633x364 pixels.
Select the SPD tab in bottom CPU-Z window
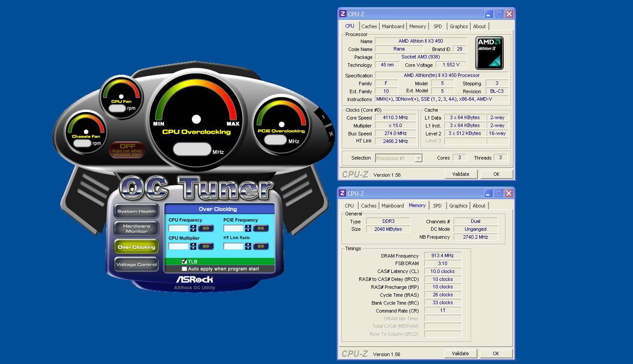(x=437, y=206)
